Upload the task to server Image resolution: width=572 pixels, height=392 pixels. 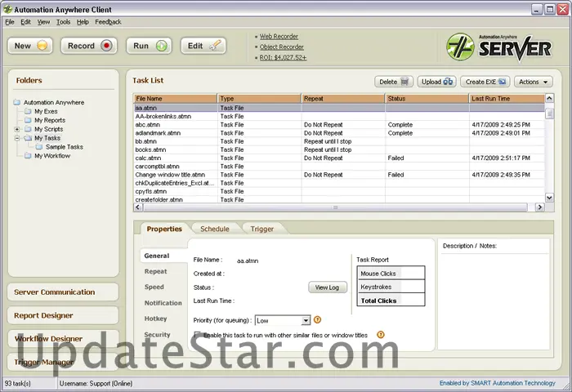pos(437,82)
